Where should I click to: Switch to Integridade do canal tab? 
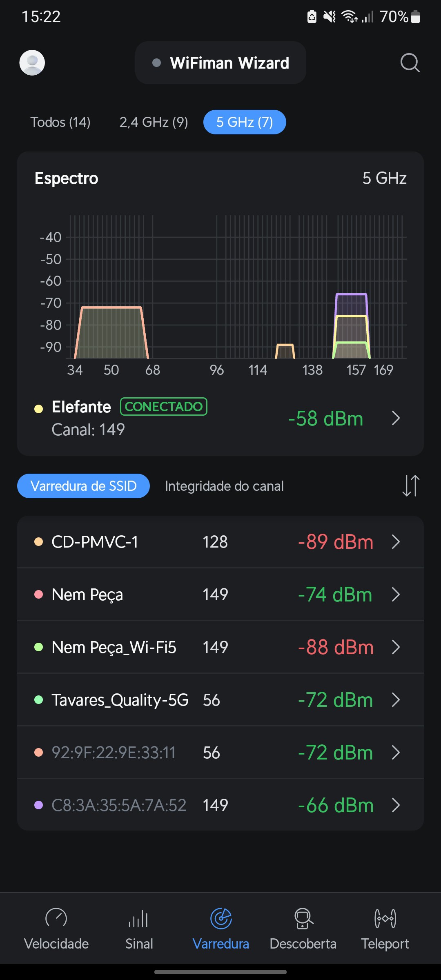click(x=224, y=486)
